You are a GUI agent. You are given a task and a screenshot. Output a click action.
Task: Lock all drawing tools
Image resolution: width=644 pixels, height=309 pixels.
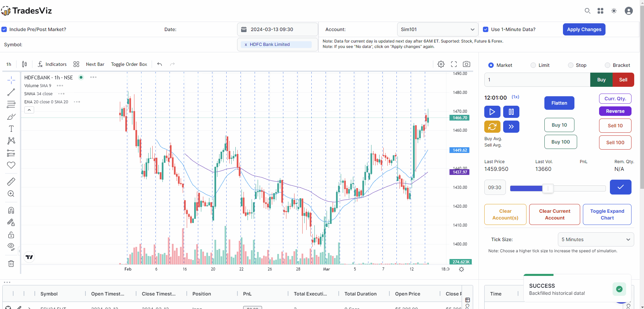pyautogui.click(x=11, y=235)
